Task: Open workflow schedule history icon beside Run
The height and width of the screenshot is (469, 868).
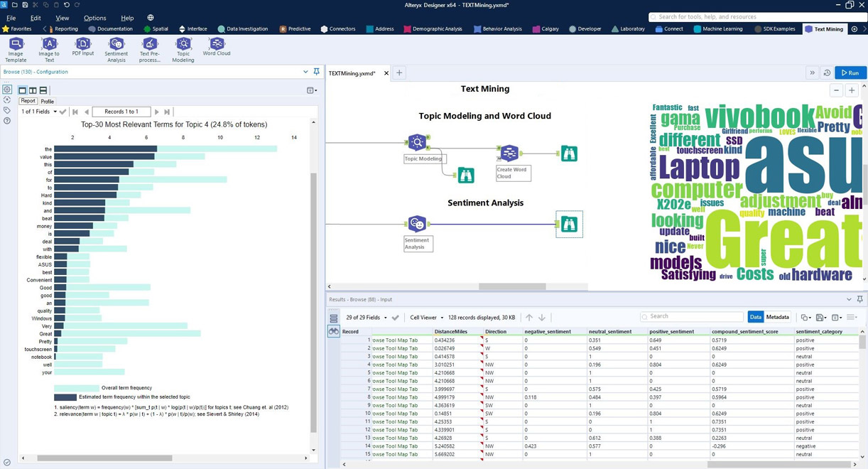Action: pyautogui.click(x=827, y=73)
